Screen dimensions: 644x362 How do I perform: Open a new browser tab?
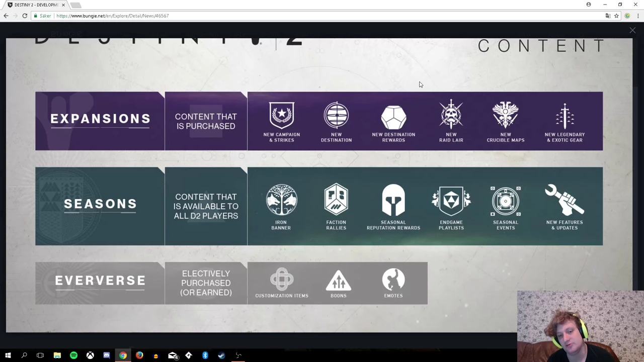point(75,5)
